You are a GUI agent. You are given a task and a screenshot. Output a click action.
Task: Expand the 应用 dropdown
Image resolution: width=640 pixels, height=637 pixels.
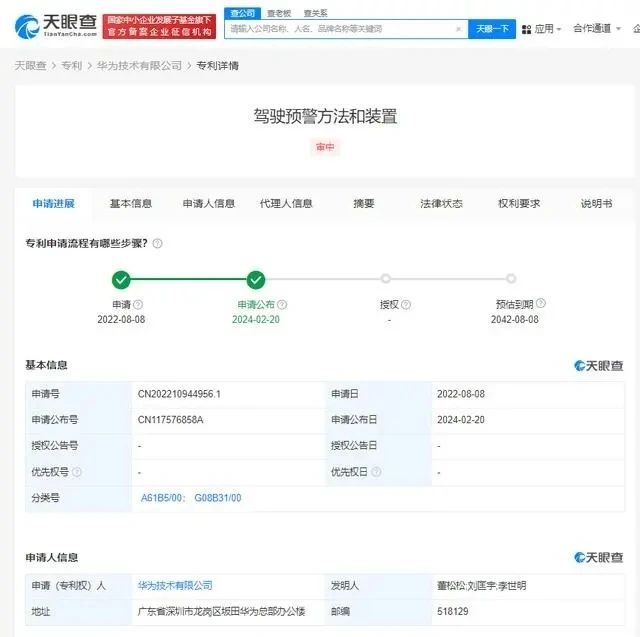(x=559, y=29)
